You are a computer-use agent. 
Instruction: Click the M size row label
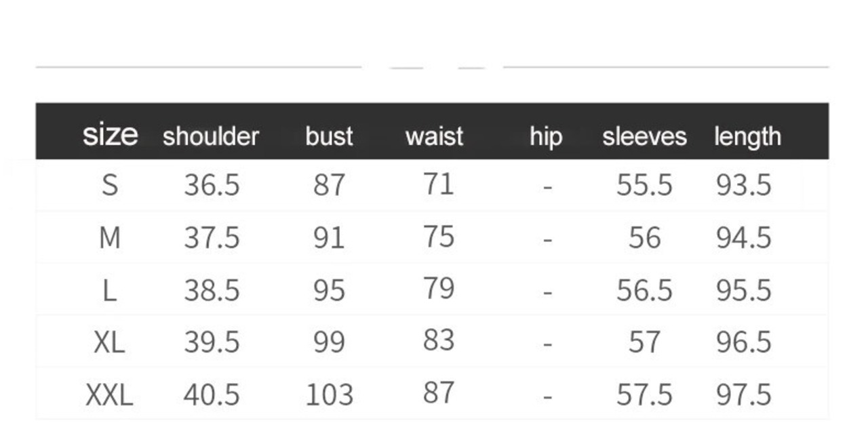[110, 238]
